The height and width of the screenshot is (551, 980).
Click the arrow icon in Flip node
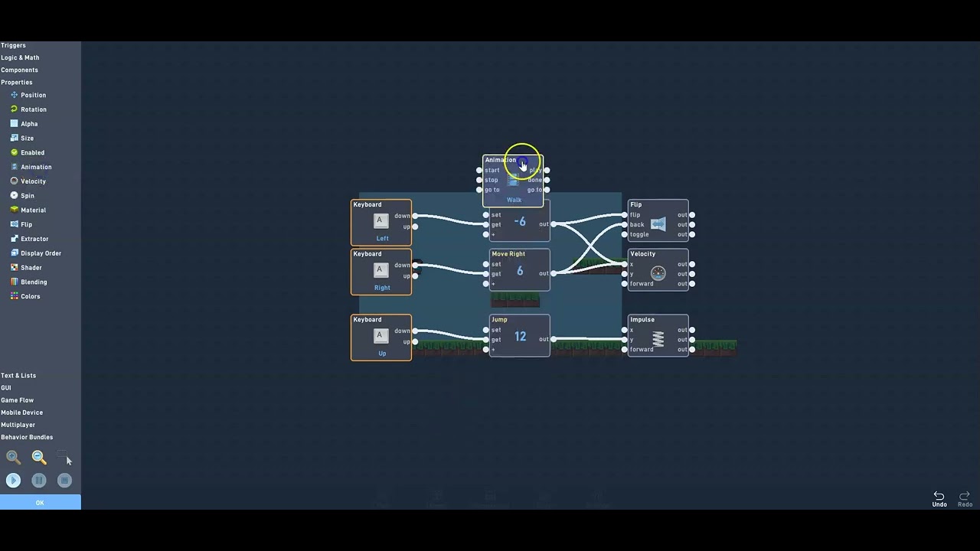click(658, 224)
